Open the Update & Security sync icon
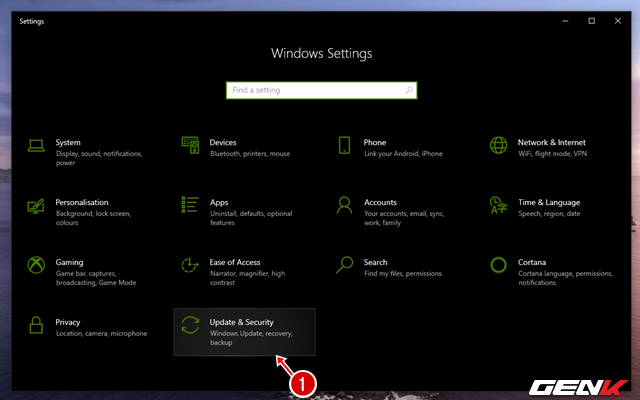640x400 pixels. point(190,325)
